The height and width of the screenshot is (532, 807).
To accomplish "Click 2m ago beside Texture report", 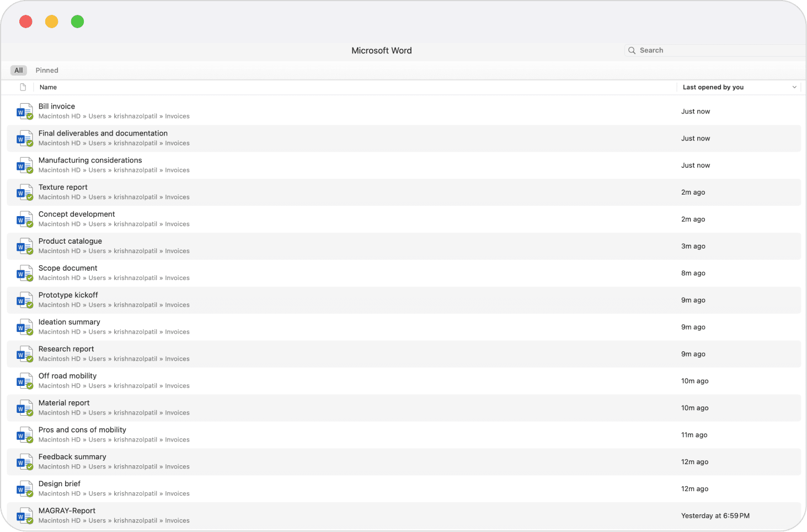I will [693, 192].
